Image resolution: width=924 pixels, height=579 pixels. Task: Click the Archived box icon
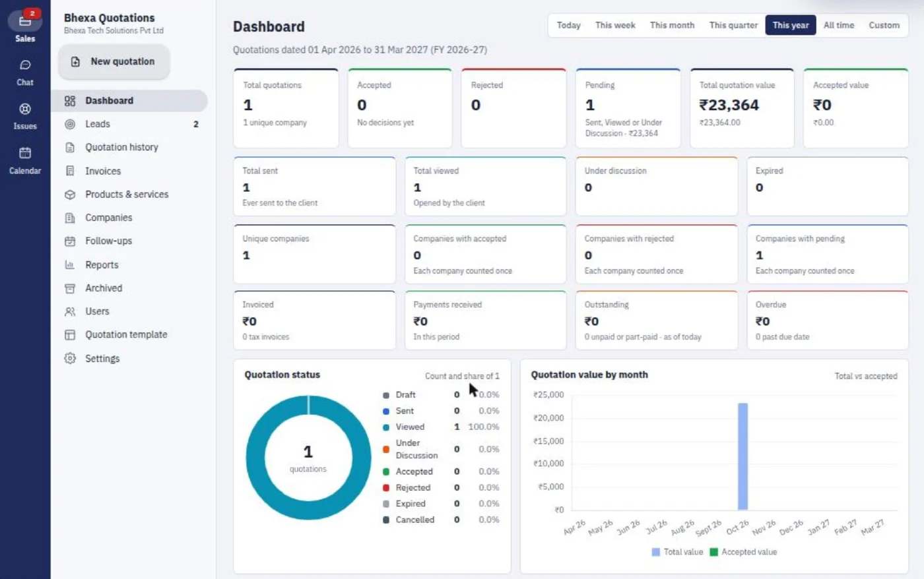tap(70, 288)
